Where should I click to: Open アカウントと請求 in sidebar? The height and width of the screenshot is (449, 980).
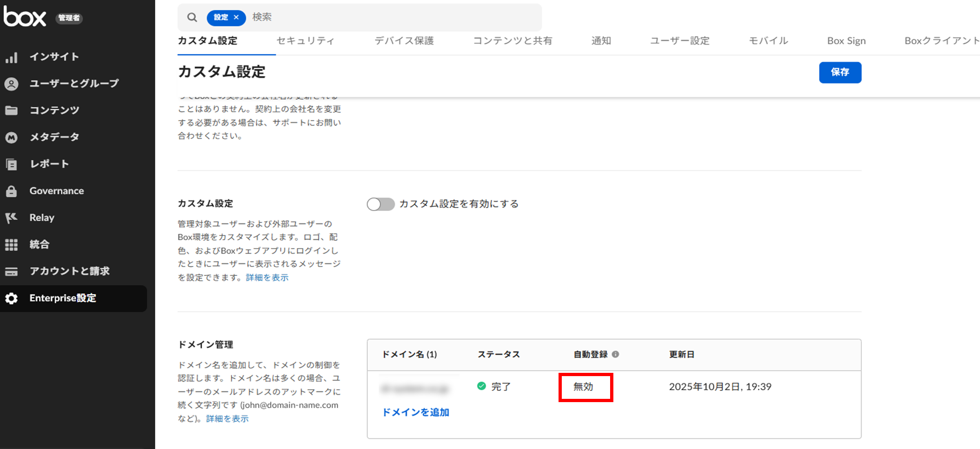[69, 271]
